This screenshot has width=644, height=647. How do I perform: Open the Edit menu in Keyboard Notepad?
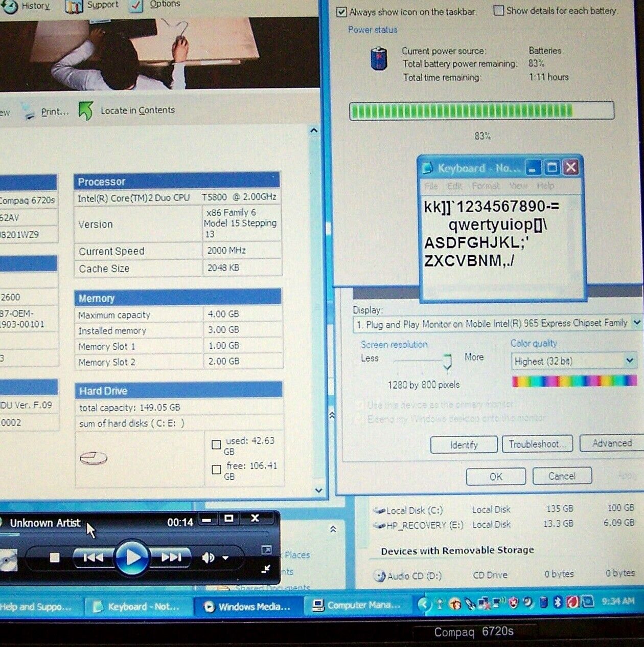454,186
